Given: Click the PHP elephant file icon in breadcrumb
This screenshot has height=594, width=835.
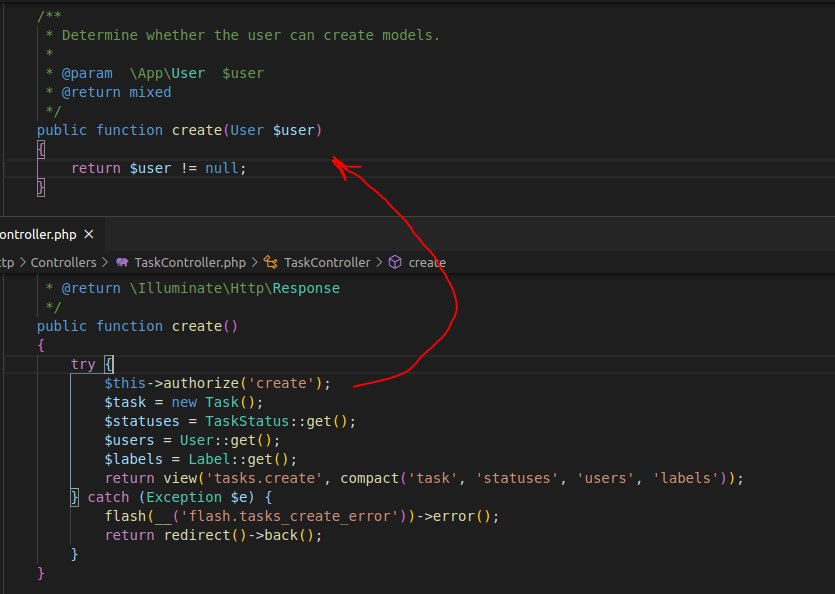Looking at the screenshot, I should pos(122,262).
